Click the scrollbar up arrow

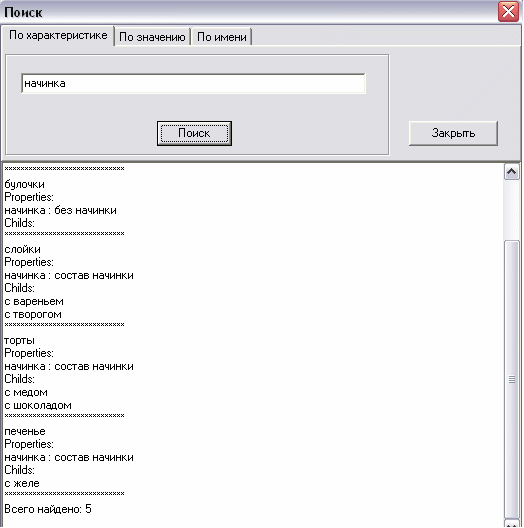(x=512, y=172)
